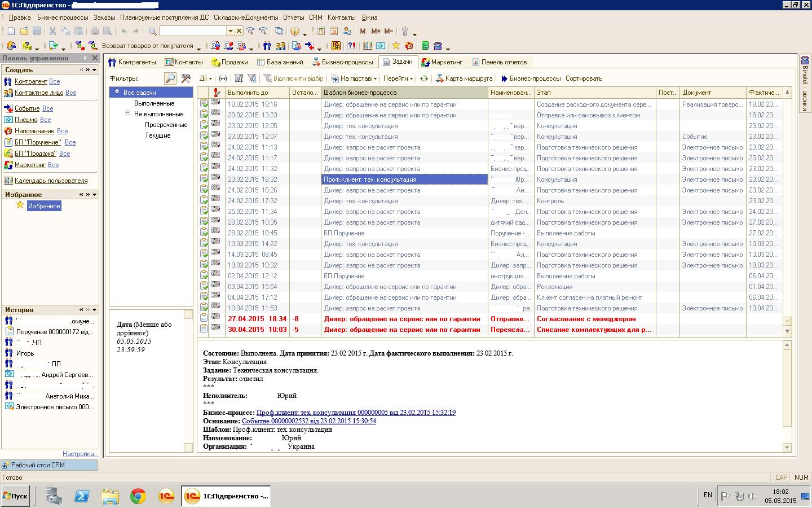Image resolution: width=812 pixels, height=508 pixels.
Task: Select Просроченные in the filter tree
Action: [166, 125]
